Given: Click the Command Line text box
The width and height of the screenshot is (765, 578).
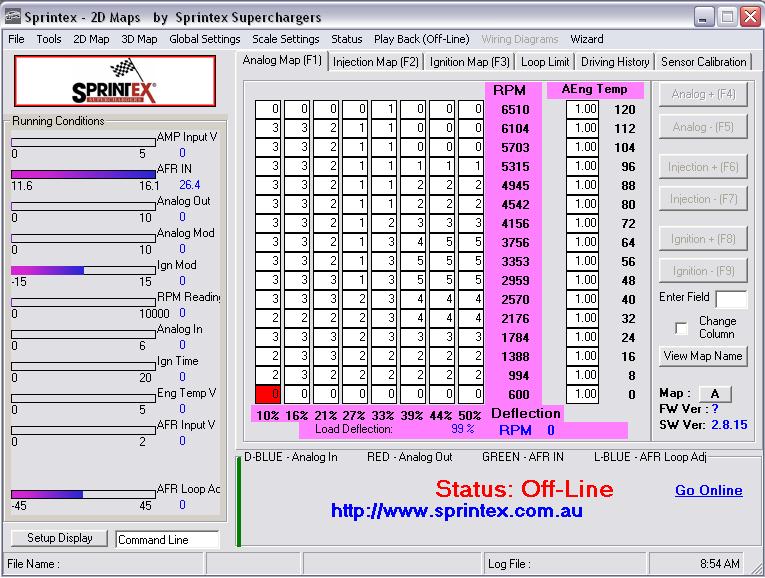Looking at the screenshot, I should (166, 540).
